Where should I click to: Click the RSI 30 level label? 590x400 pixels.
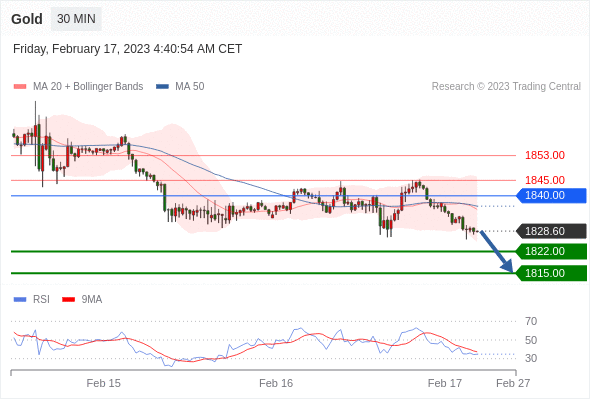(x=531, y=358)
